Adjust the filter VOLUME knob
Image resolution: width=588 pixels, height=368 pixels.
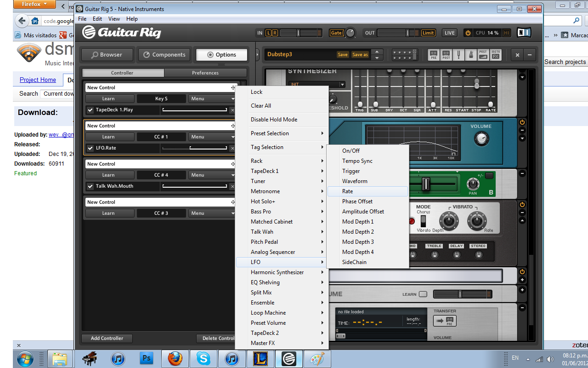point(481,138)
